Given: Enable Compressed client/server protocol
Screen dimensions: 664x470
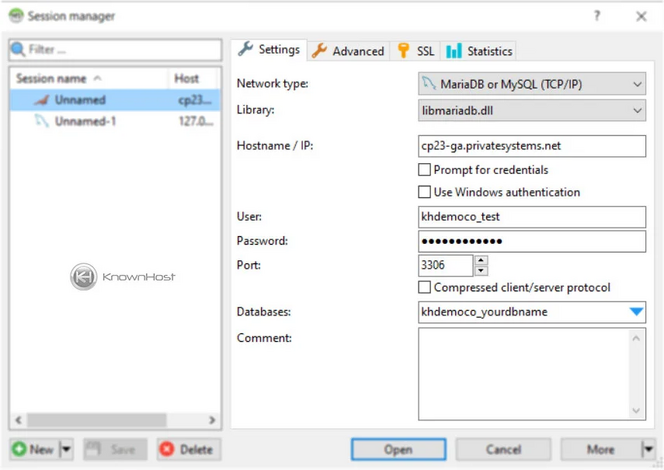Looking at the screenshot, I should click(425, 288).
